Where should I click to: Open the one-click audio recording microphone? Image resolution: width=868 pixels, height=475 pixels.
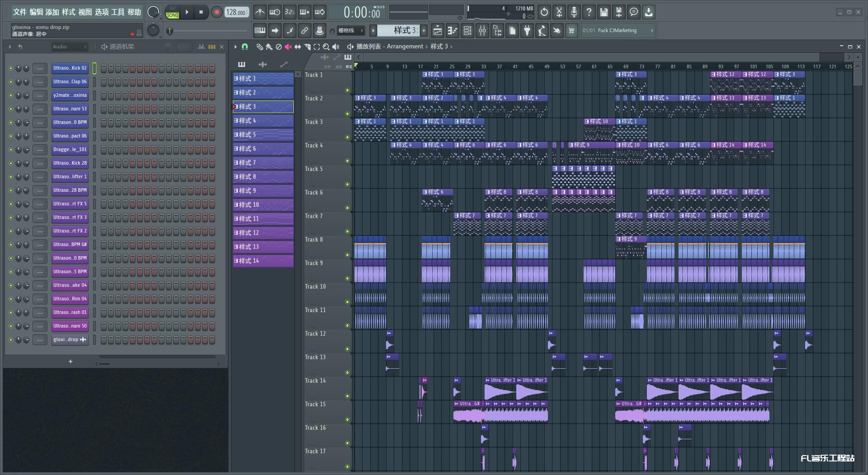click(574, 12)
